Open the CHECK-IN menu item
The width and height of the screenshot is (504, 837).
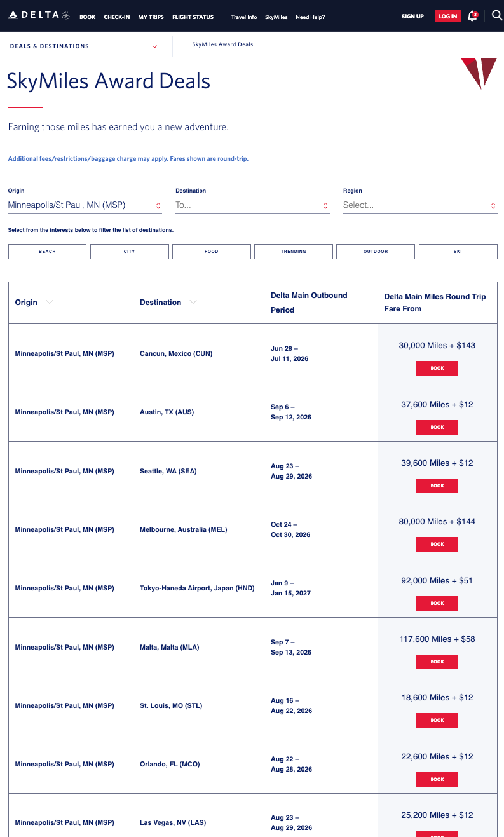[x=117, y=17]
